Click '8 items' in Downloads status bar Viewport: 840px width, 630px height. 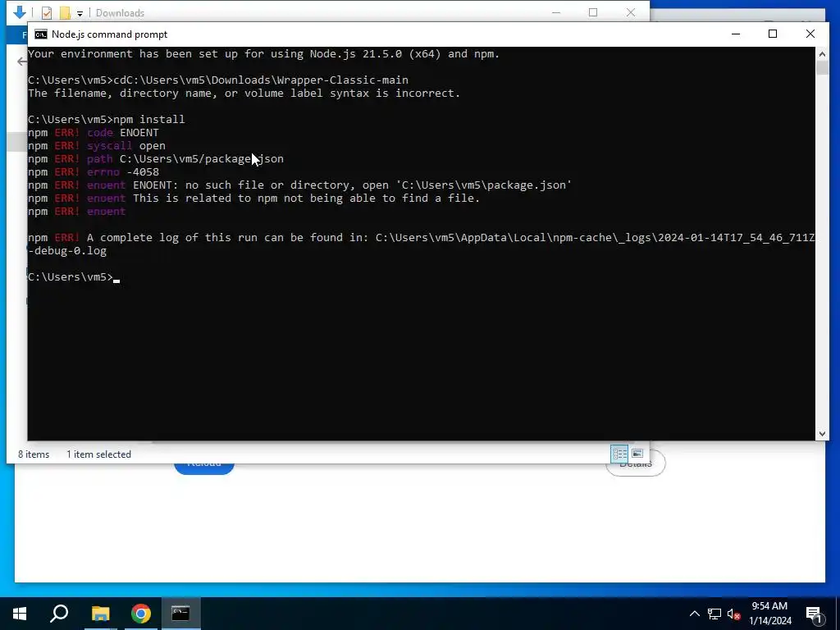34,454
